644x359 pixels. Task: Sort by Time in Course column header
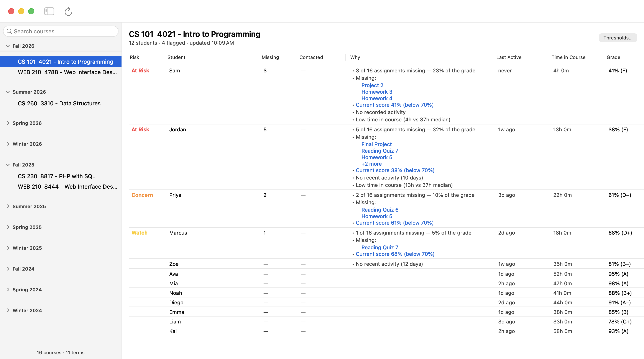click(x=568, y=57)
